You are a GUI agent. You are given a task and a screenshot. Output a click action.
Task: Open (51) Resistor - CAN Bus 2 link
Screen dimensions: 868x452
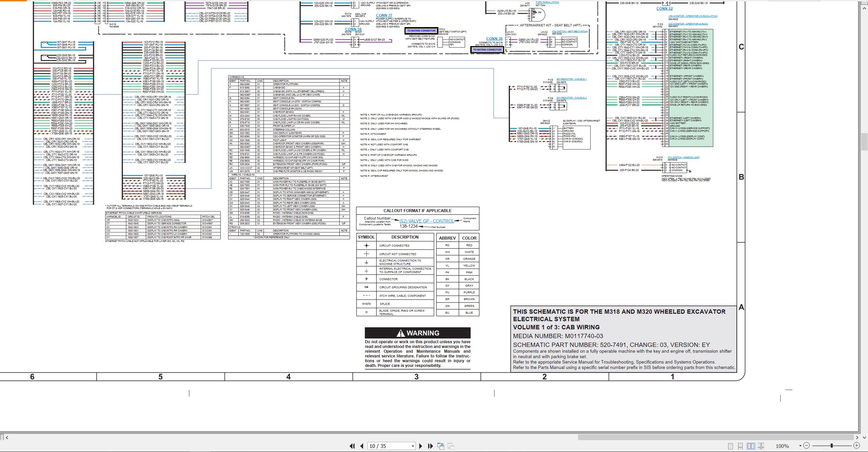(571, 98)
